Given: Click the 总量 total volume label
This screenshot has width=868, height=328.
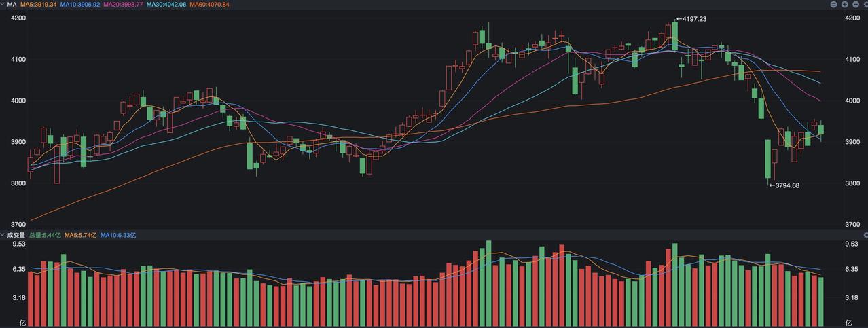Looking at the screenshot, I should pyautogui.click(x=45, y=235).
